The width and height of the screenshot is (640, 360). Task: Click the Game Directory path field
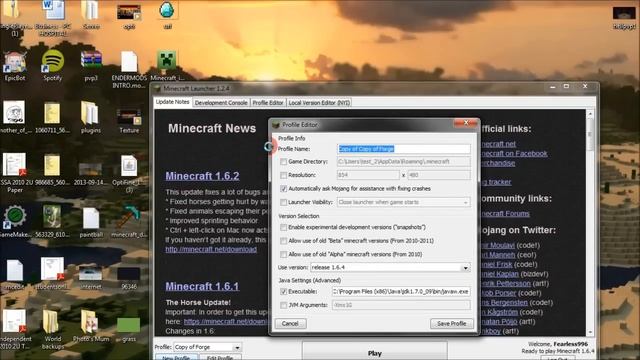404,162
